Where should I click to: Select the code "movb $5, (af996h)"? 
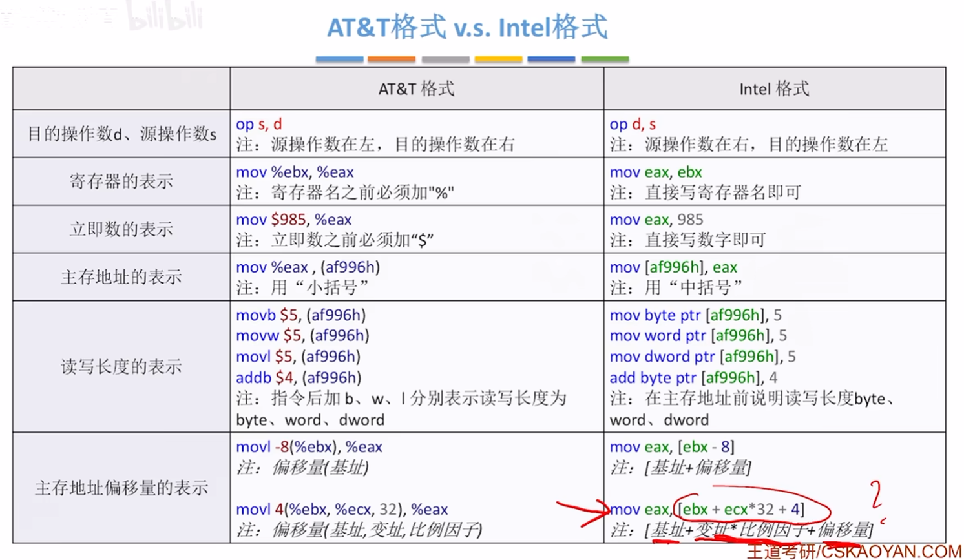tap(301, 315)
